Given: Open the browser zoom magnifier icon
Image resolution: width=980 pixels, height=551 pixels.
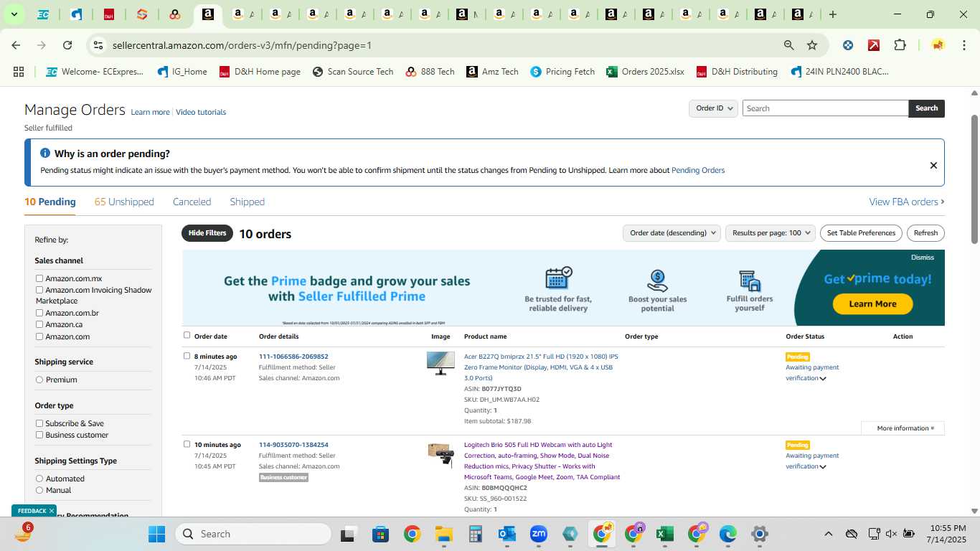Looking at the screenshot, I should click(x=789, y=45).
